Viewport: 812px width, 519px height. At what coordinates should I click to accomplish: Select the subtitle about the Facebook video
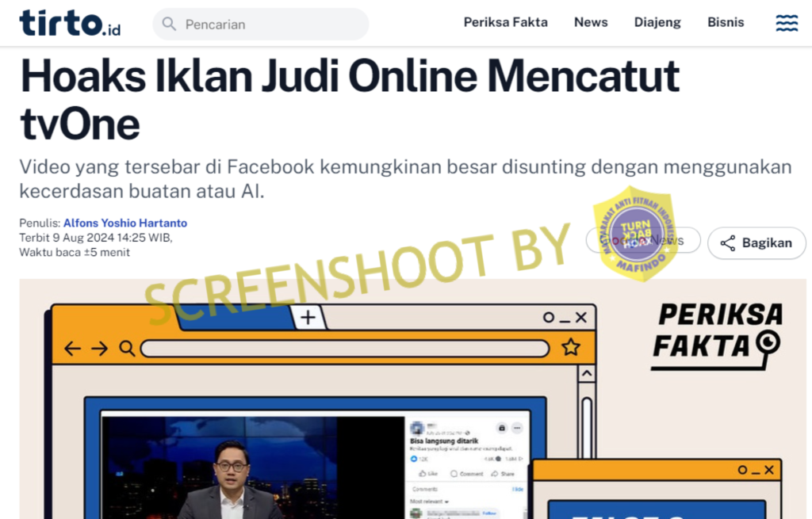405,179
